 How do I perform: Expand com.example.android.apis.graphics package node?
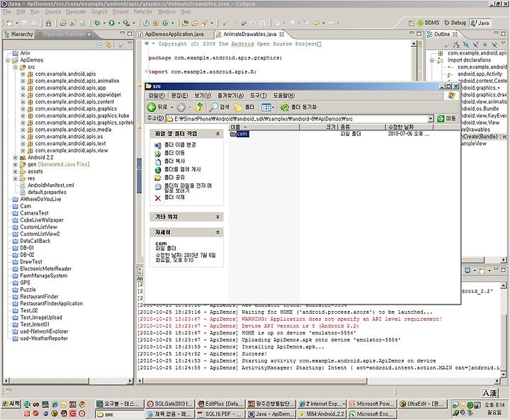point(23,109)
